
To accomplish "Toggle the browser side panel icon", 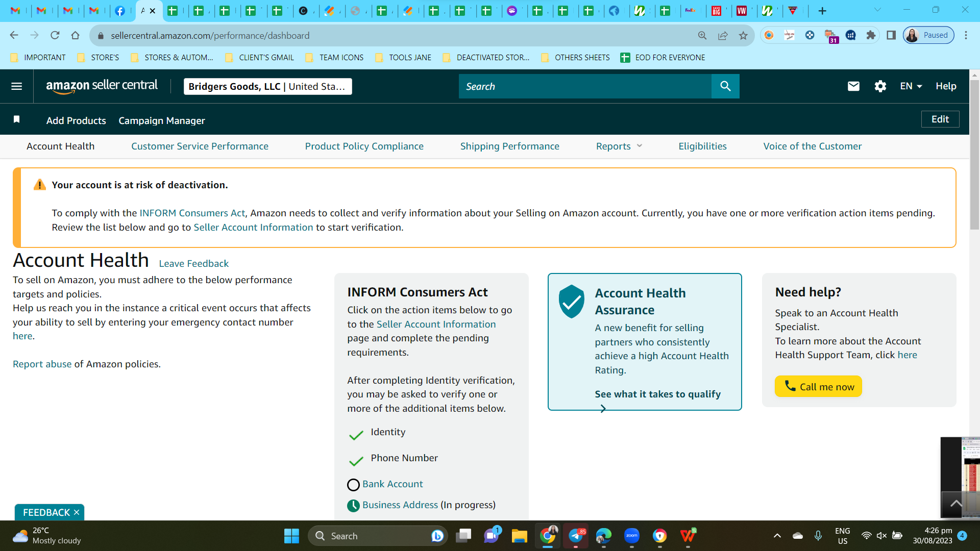I will click(x=891, y=35).
